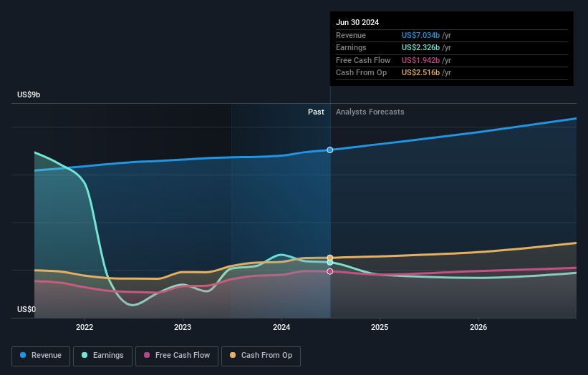Select the 2022 x-axis label

tap(85, 327)
